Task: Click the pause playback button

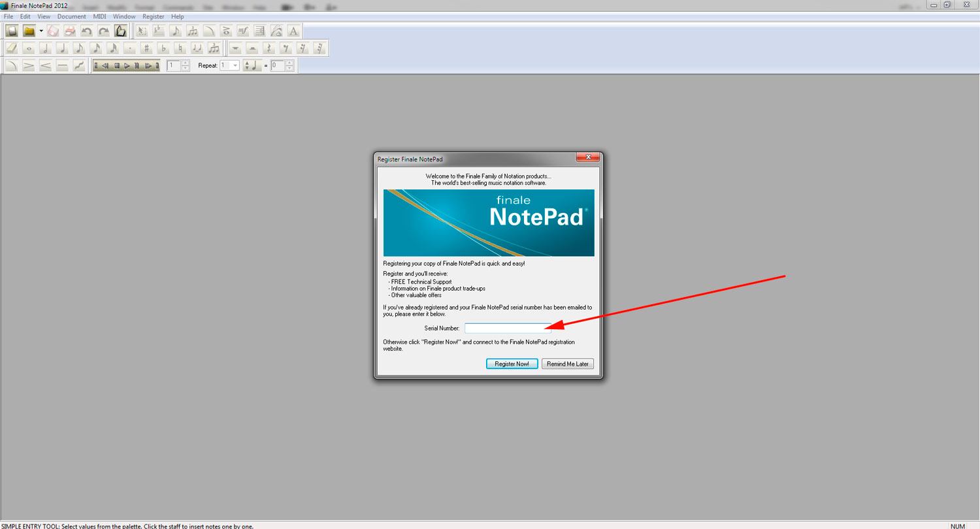Action: tap(137, 65)
